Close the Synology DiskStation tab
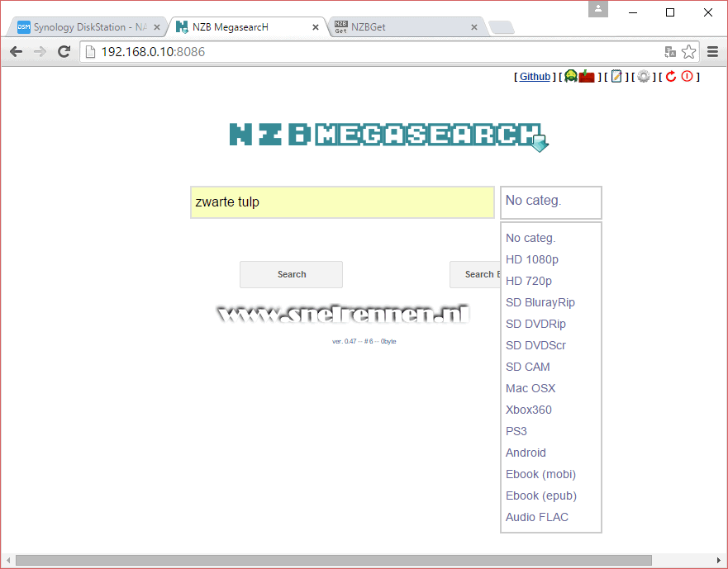The width and height of the screenshot is (728, 569). tap(157, 27)
